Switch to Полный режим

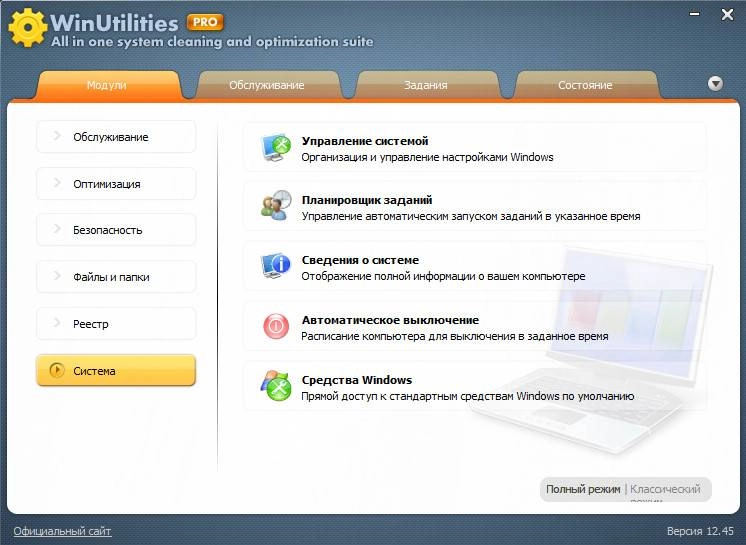[583, 489]
